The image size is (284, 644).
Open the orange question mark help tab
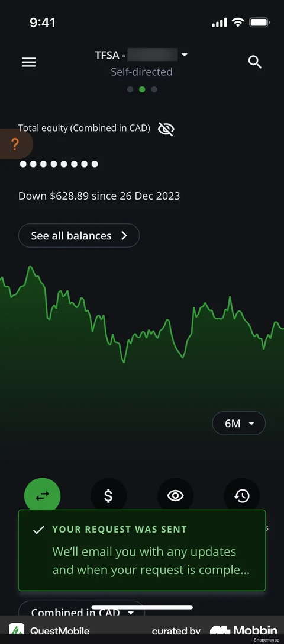coord(15,144)
